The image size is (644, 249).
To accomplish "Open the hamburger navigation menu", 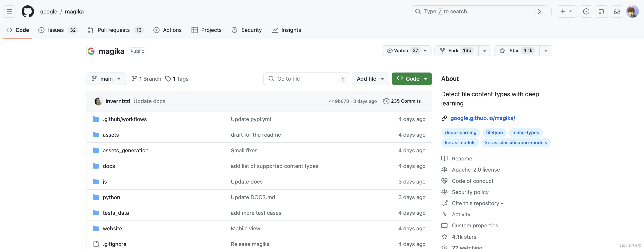I will 9,12.
